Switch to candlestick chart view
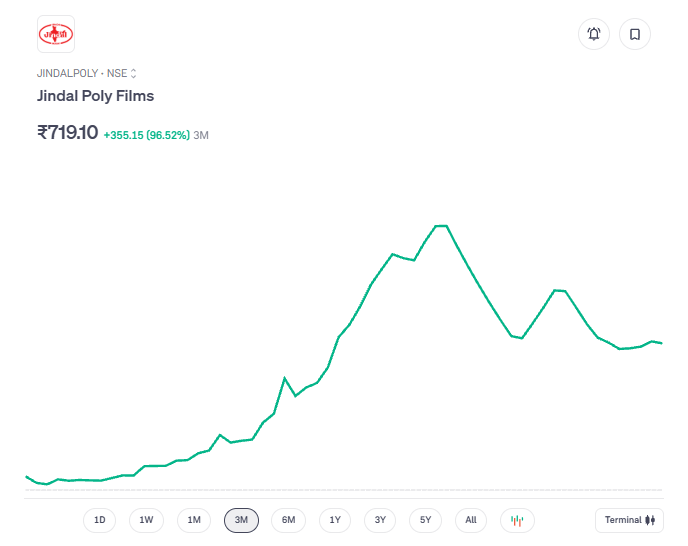Image resolution: width=688 pixels, height=546 pixels. [x=517, y=520]
